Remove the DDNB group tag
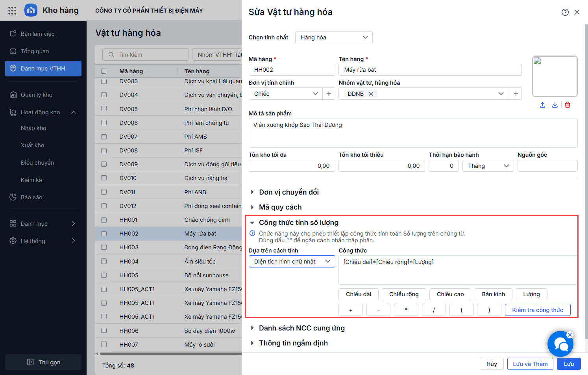The image size is (588, 375). [371, 94]
